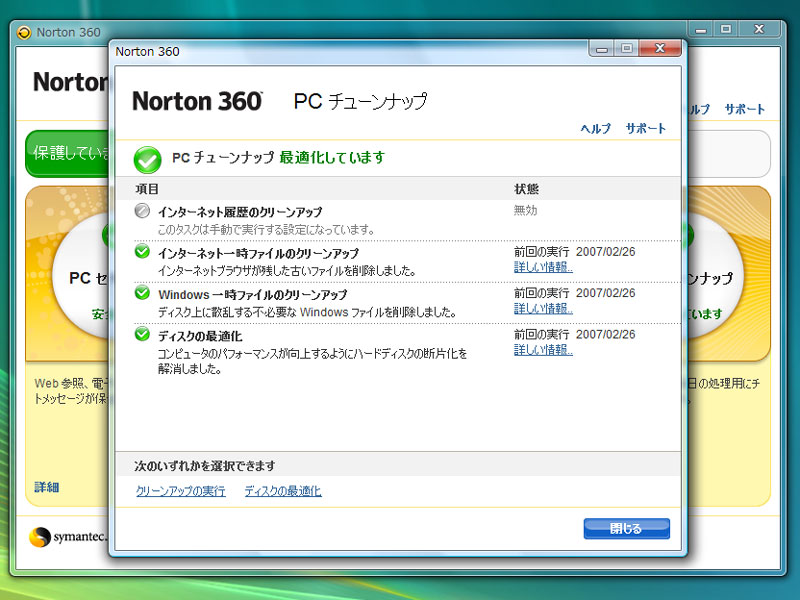Viewport: 800px width, 600px height.
Task: Open サポート in the PC チューンナップ dialog
Action: pyautogui.click(x=645, y=129)
